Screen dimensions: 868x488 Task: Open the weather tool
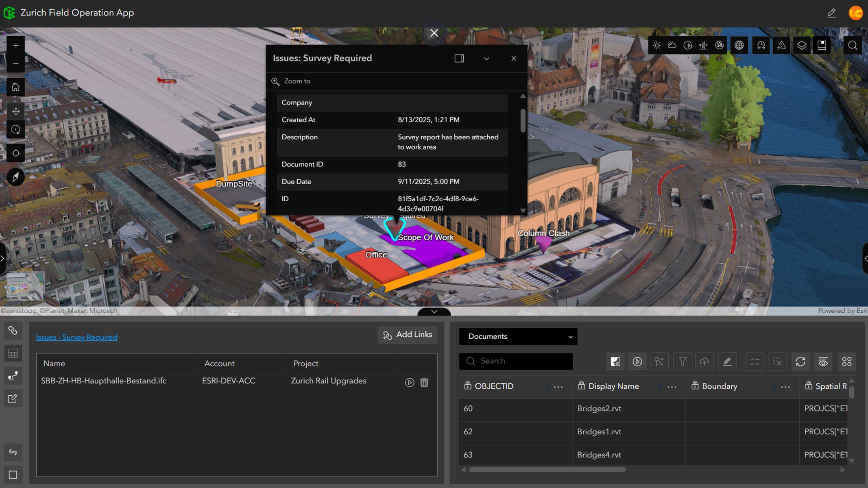tap(672, 45)
